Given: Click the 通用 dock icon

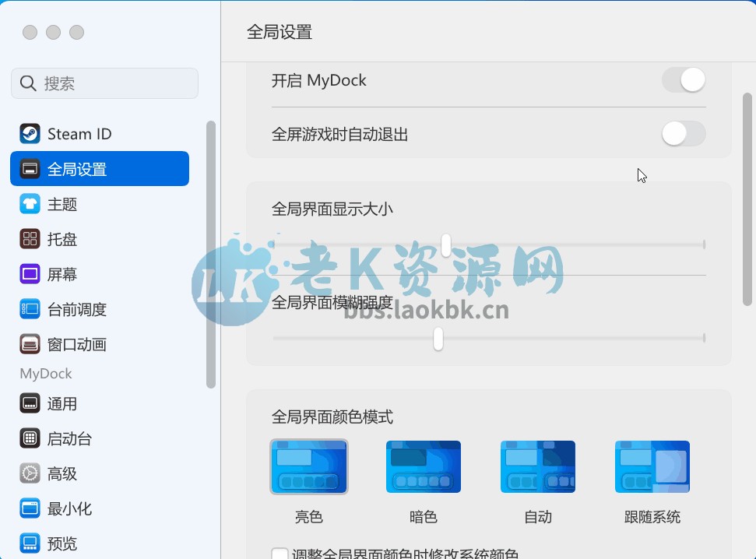Looking at the screenshot, I should point(30,403).
